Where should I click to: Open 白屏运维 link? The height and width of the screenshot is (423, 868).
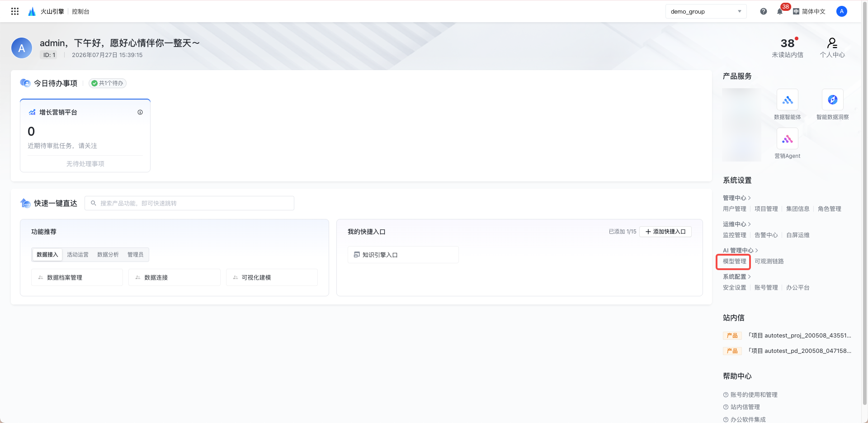pos(798,235)
